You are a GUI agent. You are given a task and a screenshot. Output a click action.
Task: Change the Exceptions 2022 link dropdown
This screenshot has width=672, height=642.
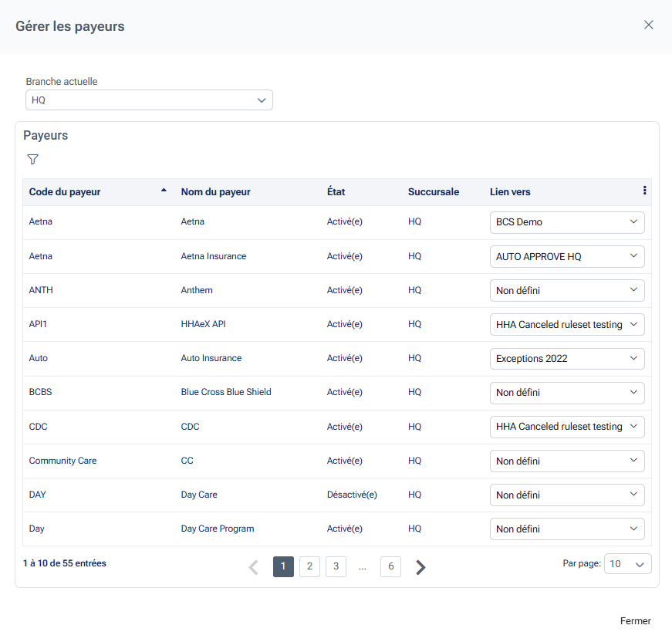tap(566, 359)
